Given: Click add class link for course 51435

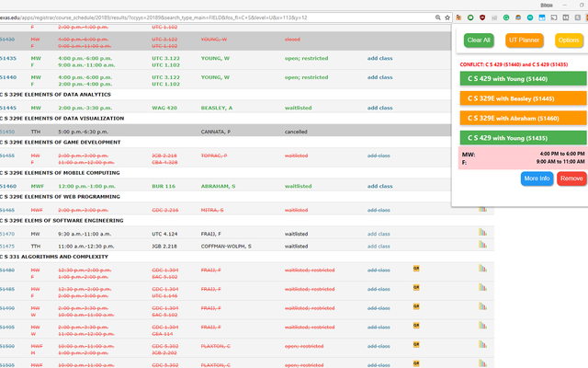Looking at the screenshot, I should pyautogui.click(x=379, y=58).
